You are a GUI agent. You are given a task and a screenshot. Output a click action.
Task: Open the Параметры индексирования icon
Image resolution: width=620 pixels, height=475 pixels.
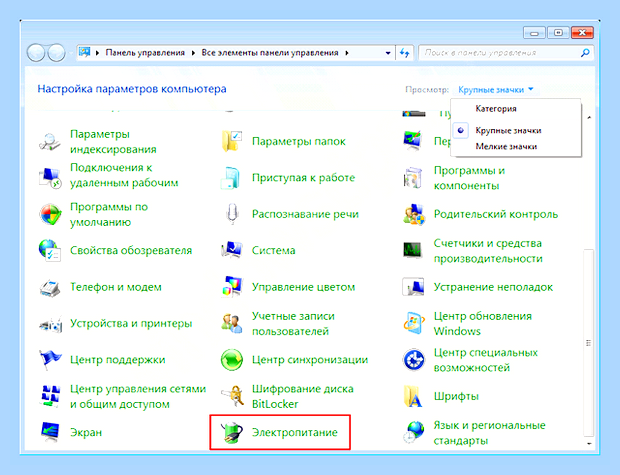(50, 142)
